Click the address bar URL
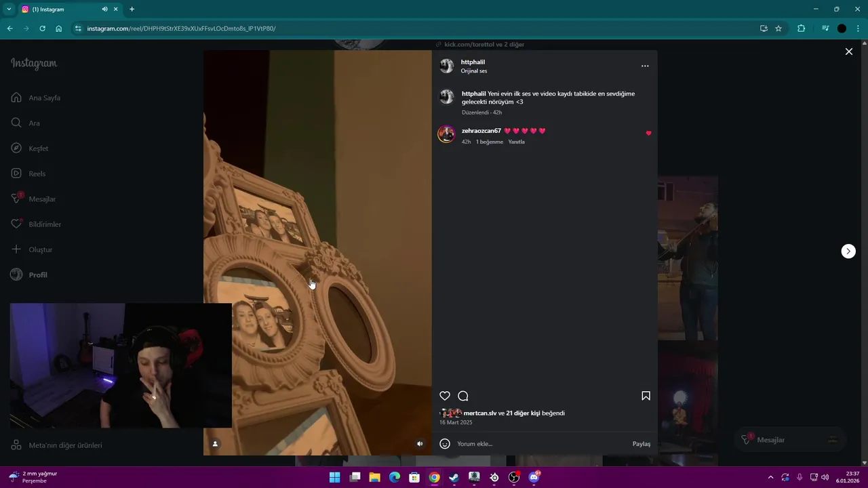868x488 pixels. click(181, 28)
